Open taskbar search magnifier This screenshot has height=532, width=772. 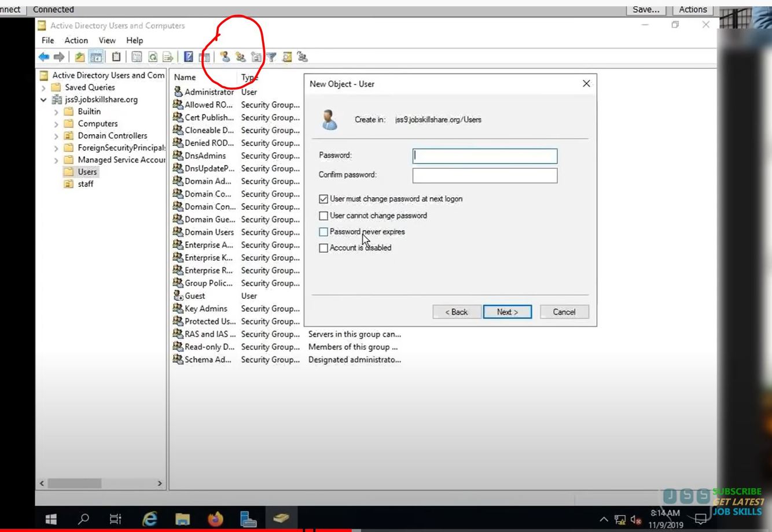coord(83,519)
